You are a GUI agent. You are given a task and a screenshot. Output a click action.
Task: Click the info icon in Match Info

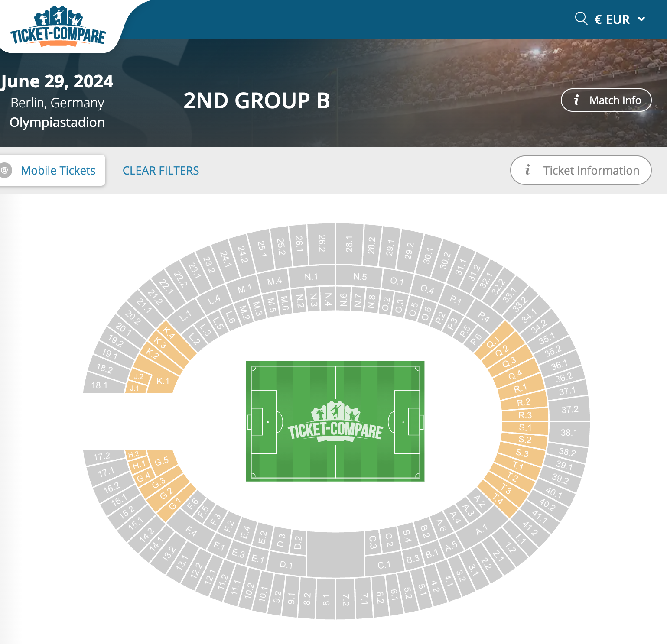point(576,100)
